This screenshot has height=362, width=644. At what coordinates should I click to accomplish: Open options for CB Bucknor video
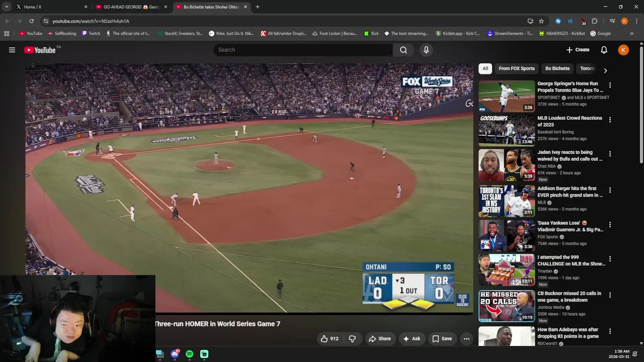(610, 295)
